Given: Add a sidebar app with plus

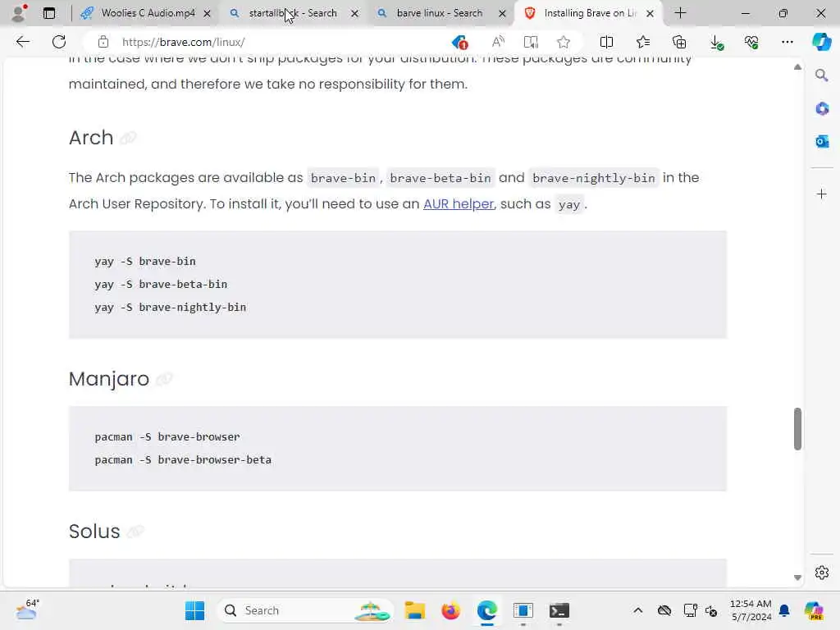Looking at the screenshot, I should (x=822, y=194).
